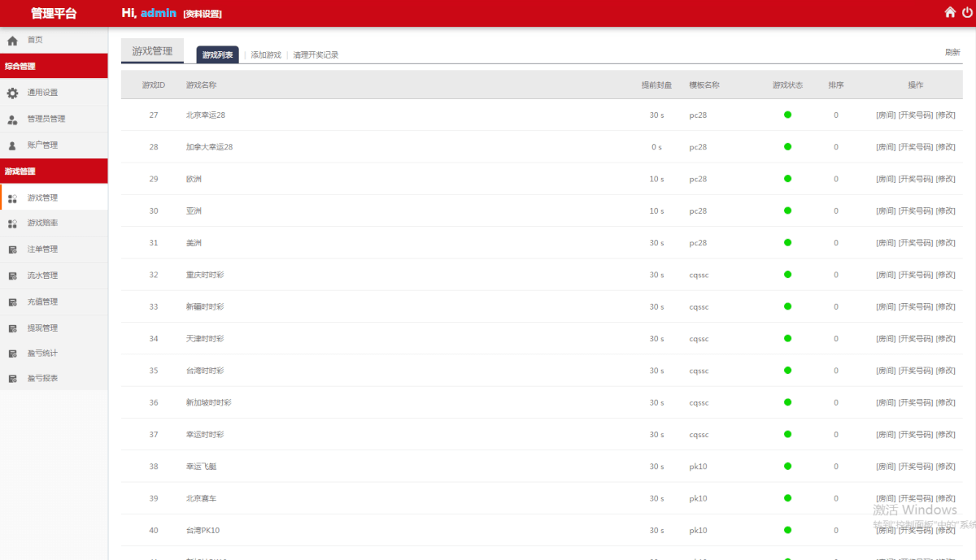Click the game name 新加坡时时彩

tap(209, 402)
